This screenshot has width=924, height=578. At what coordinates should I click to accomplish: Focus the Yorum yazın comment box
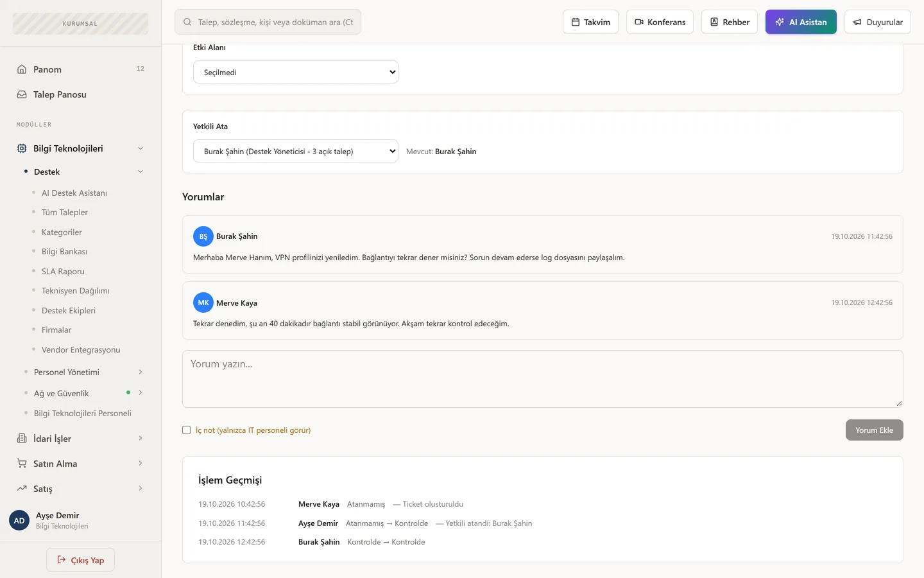[543, 379]
